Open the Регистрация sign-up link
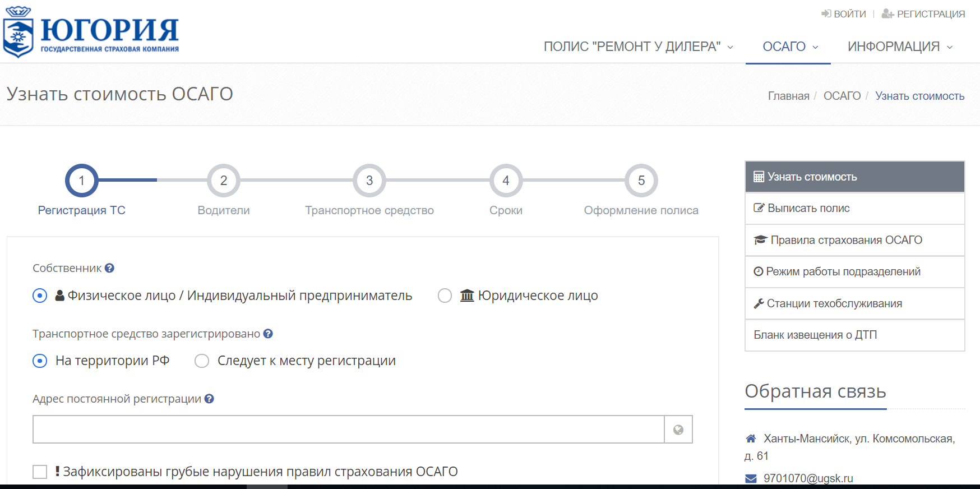Screen dimensions: 980x489 931,14
